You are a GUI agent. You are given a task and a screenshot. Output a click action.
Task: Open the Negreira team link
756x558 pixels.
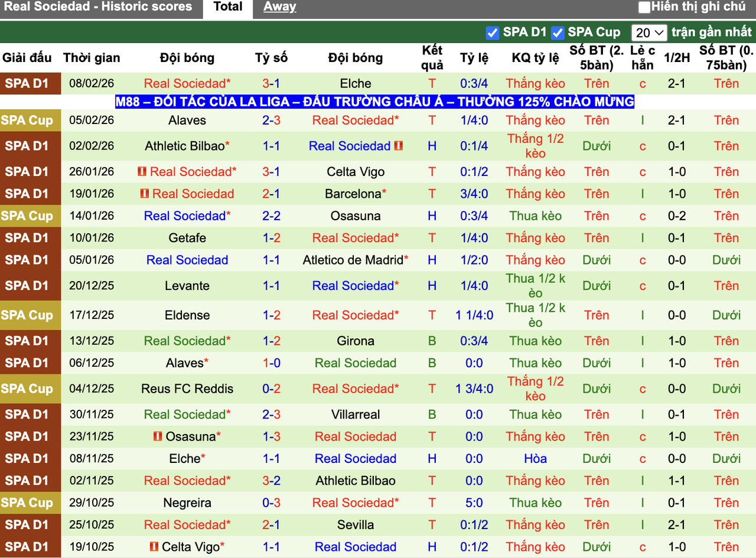click(187, 502)
